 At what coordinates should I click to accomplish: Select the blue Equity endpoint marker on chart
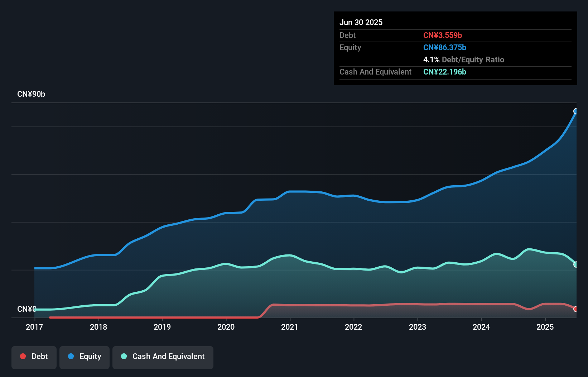coord(576,111)
